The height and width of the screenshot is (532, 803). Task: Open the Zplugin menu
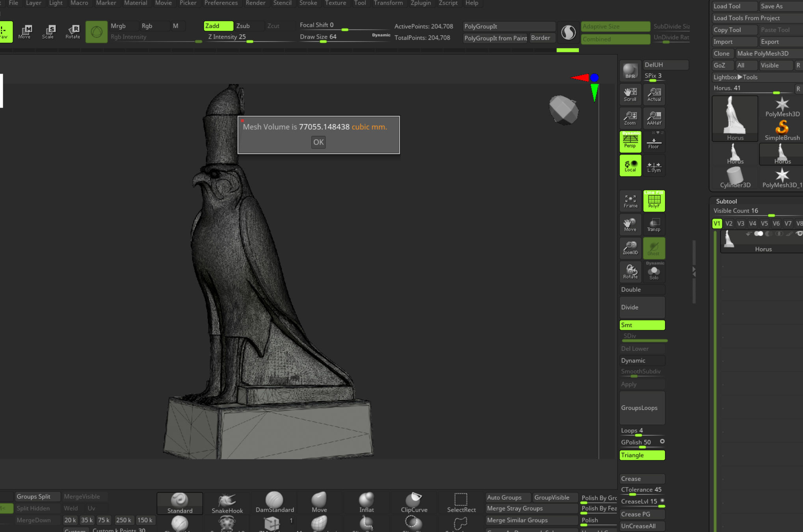420,3
